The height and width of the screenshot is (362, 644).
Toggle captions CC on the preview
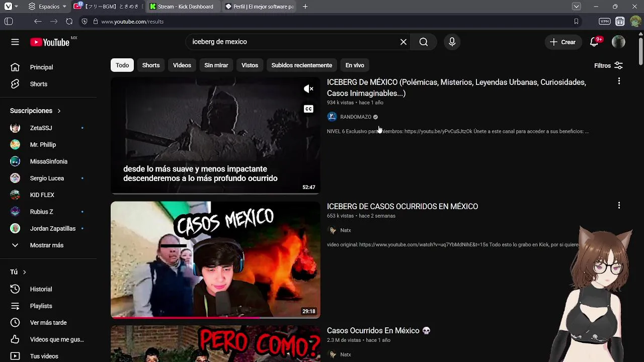[x=308, y=109]
